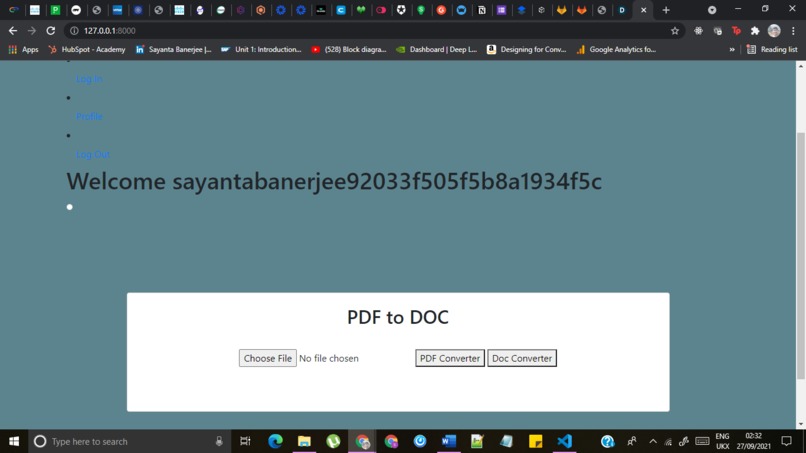The image size is (806, 453).
Task: Click the Get Help question icon in taskbar
Action: coord(607,441)
